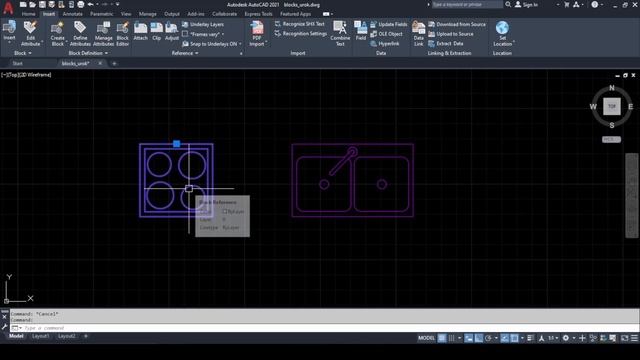
Task: Expand the Block panel
Action: pos(22,53)
